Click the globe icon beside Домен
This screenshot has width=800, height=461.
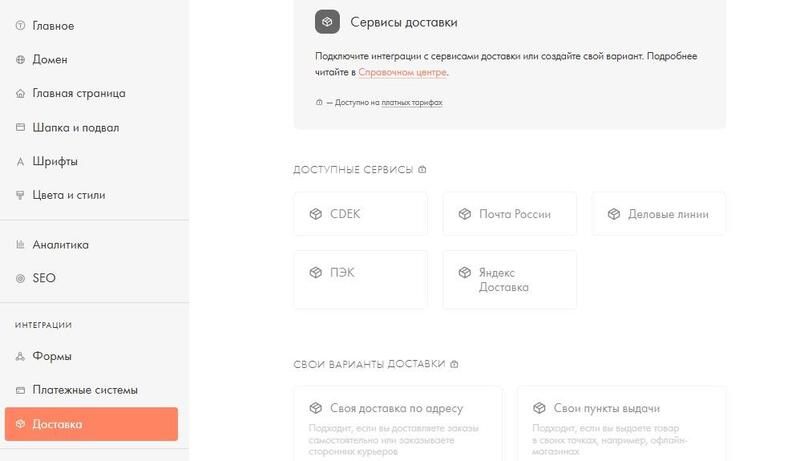click(20, 60)
